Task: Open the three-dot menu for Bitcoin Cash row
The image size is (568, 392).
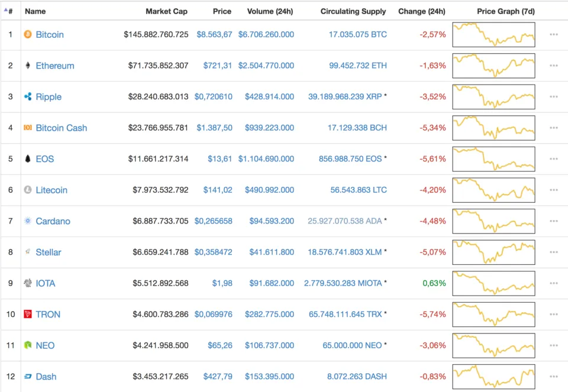Action: tap(554, 128)
